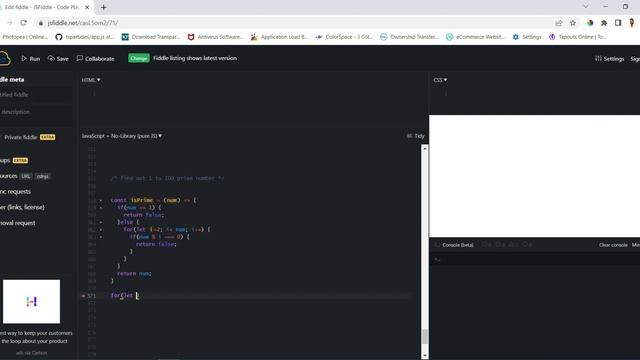Viewport: 640px width, 360px height.
Task: Click the site lock icon in the address bar
Action: (40, 23)
